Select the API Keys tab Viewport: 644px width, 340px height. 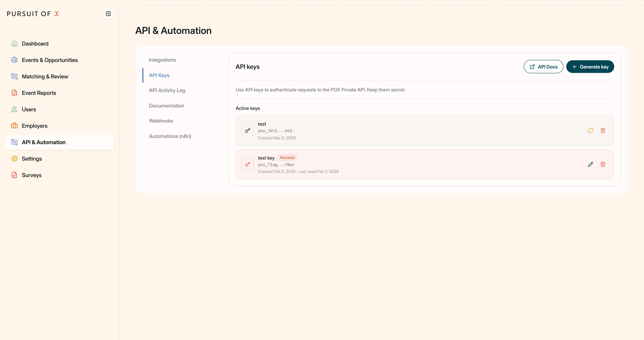tap(159, 75)
